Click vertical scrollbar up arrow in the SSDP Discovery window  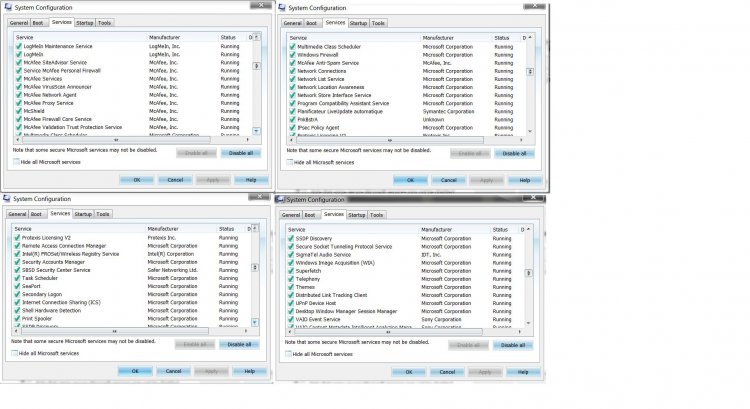coord(529,230)
